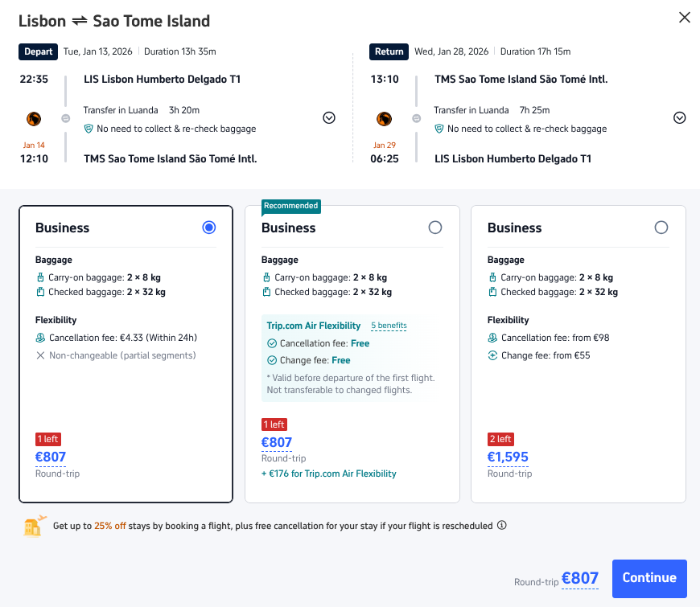Click the change fee icon in the €1,595 fare
Viewport: 700px width, 607px height.
(492, 355)
